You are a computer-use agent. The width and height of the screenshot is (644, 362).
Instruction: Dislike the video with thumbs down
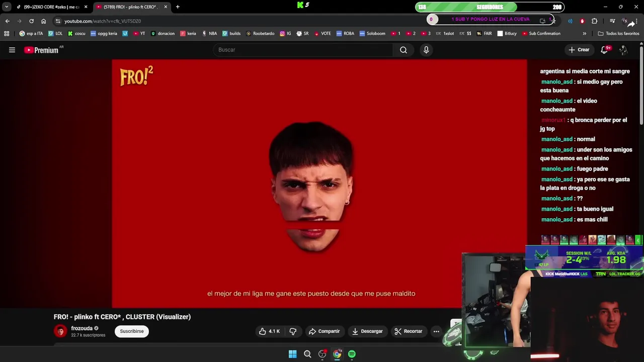pos(293,331)
